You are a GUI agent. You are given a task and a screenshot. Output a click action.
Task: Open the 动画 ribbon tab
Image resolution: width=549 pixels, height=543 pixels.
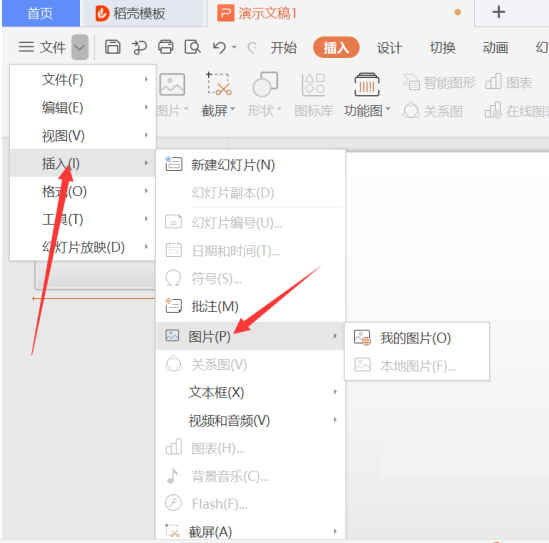495,47
